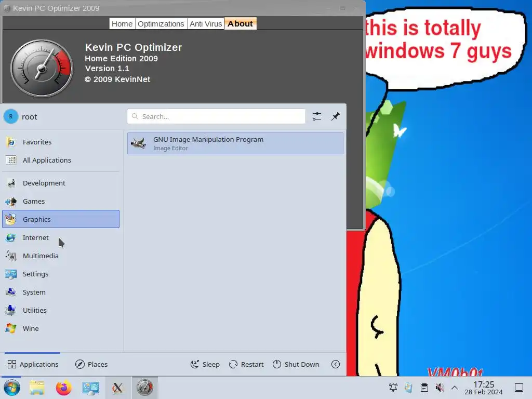Click the root user avatar icon

(x=11, y=117)
